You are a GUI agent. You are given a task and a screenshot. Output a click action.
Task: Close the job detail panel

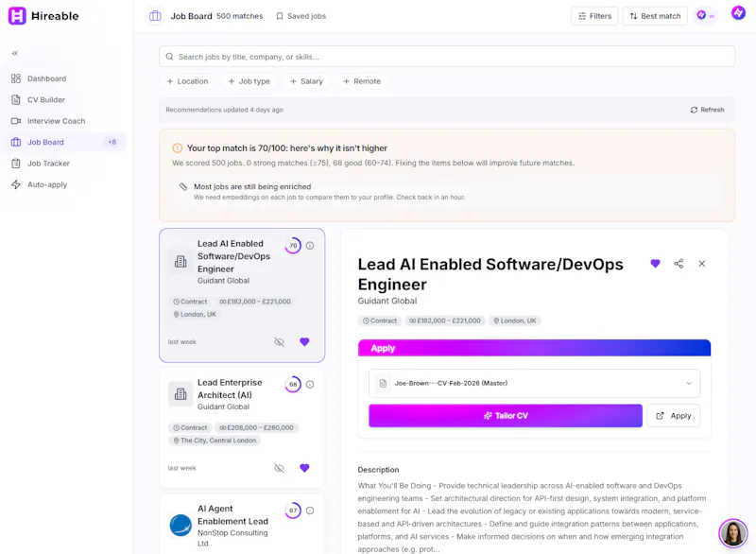[x=701, y=263]
